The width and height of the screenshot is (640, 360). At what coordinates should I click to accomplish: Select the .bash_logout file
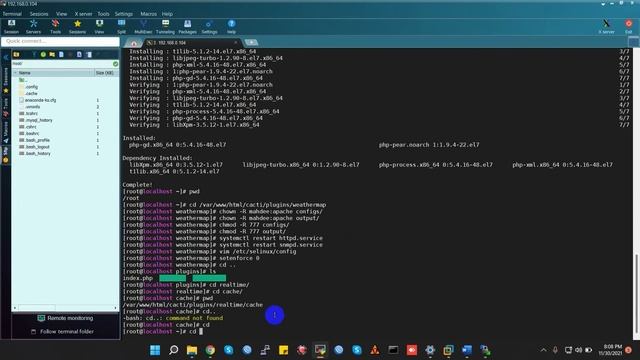(35, 147)
